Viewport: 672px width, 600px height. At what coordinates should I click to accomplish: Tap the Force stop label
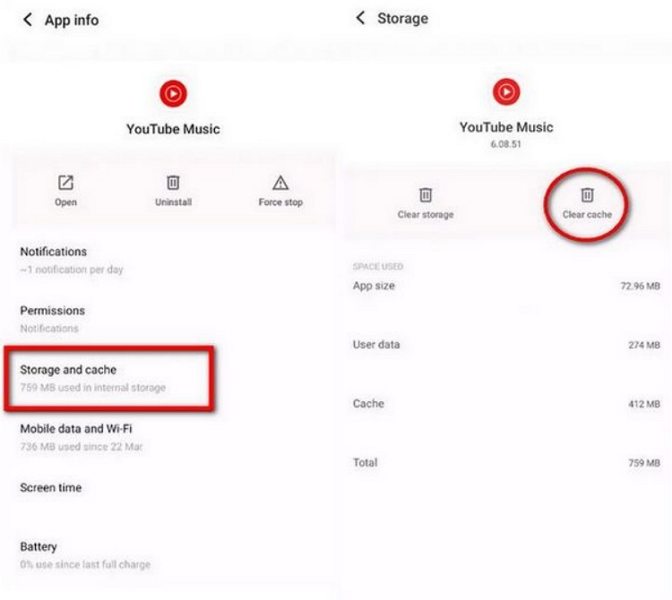[x=281, y=202]
